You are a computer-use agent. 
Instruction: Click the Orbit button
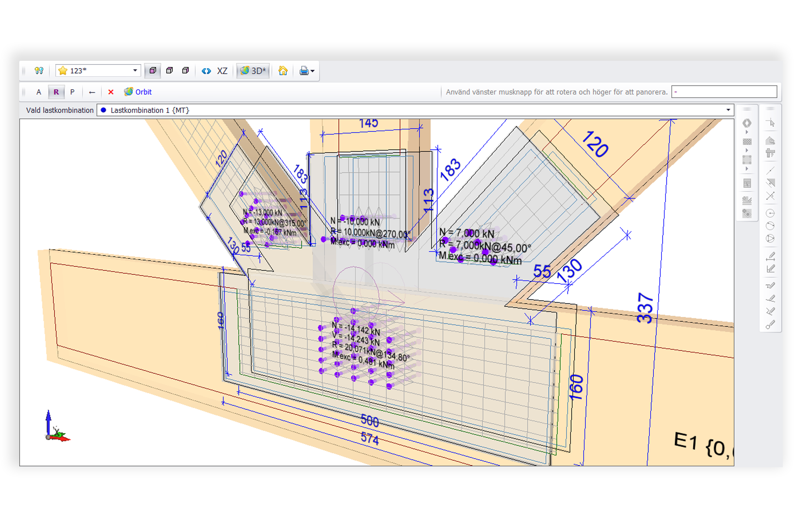tap(138, 92)
